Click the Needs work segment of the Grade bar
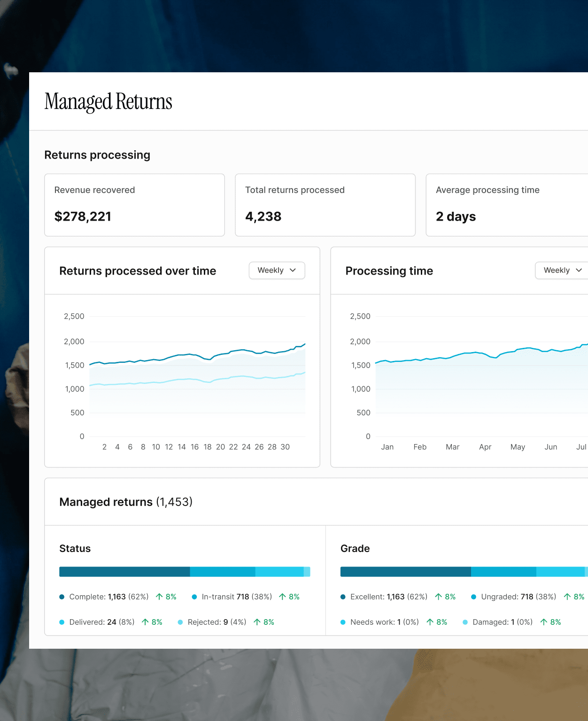The width and height of the screenshot is (588, 721). [x=560, y=572]
